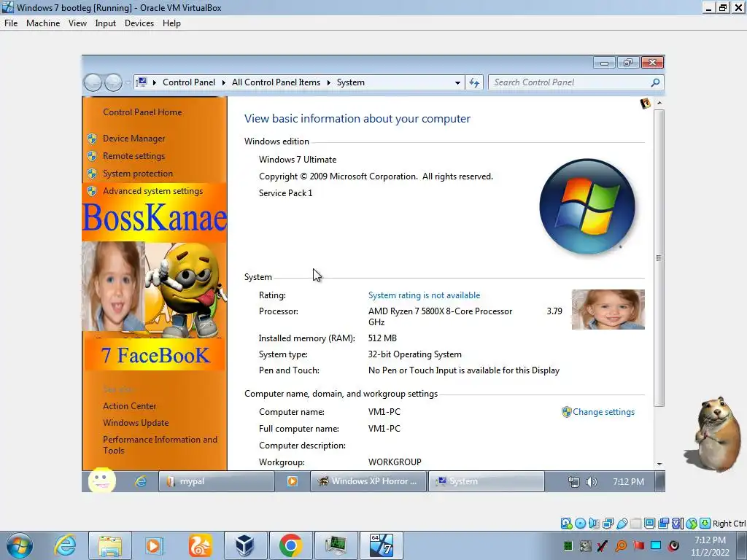Click the keyboard capture green arrow icon

pyautogui.click(x=705, y=524)
